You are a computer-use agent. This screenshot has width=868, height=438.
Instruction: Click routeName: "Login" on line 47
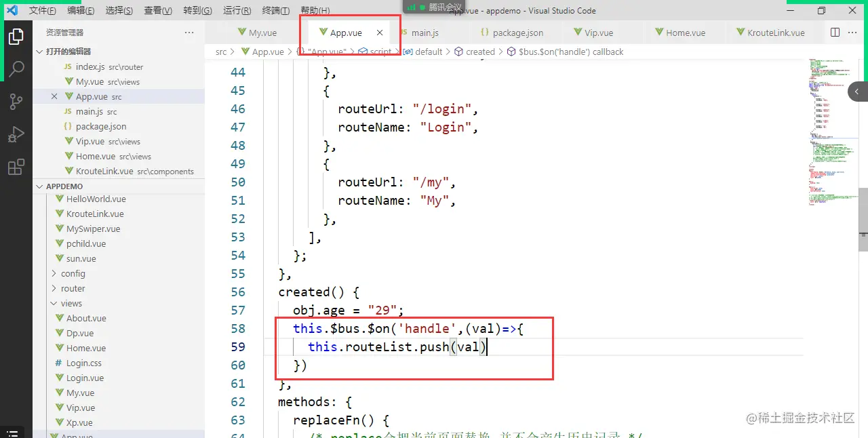[408, 127]
